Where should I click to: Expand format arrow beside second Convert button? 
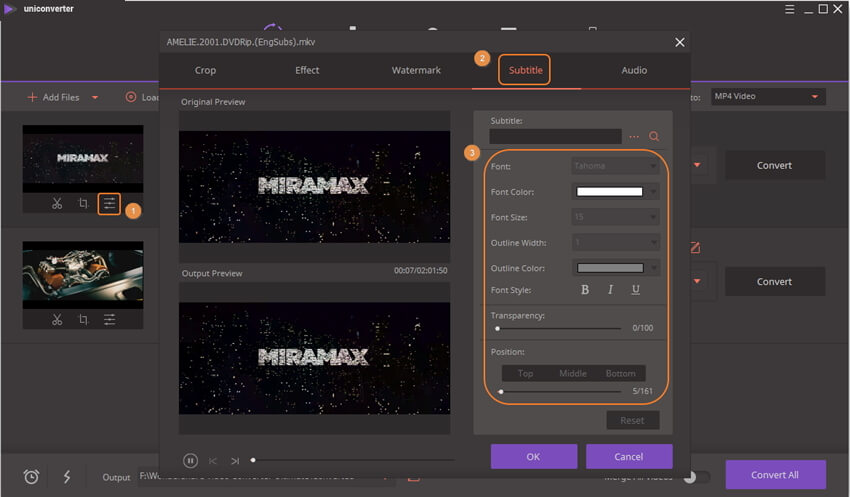point(697,281)
